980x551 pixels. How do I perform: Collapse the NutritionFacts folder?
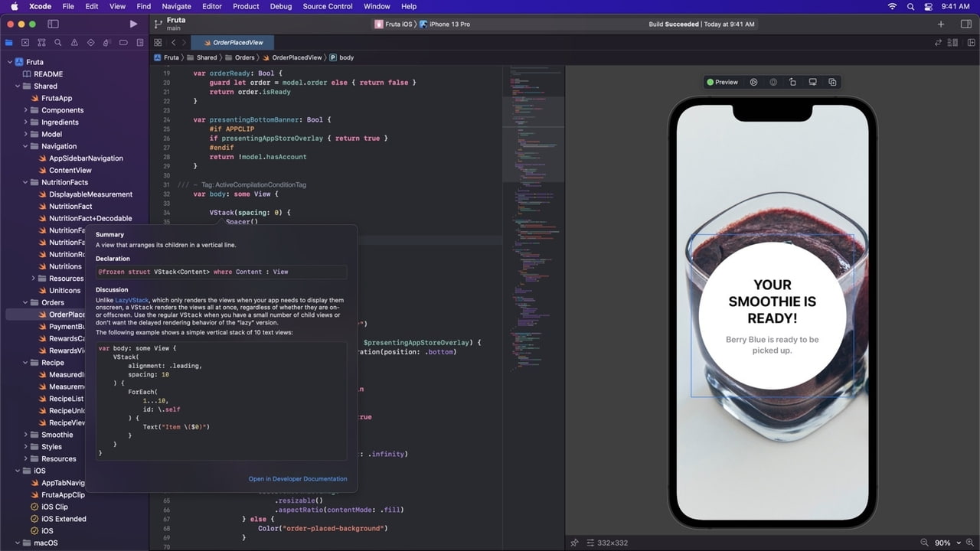point(25,182)
